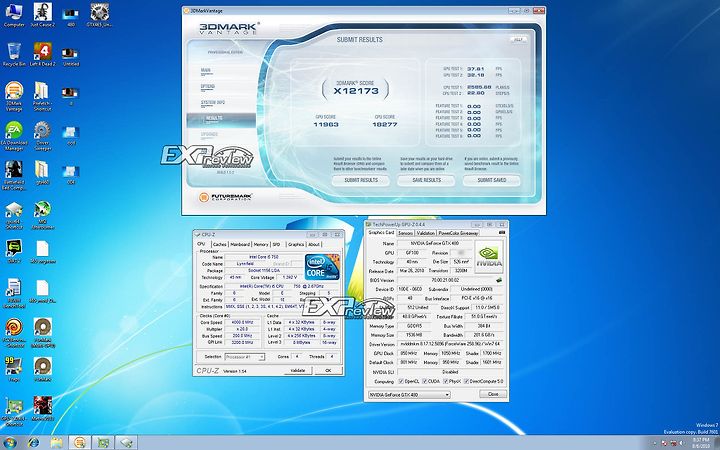
Task: Click the Submit Results button in 3DMark
Action: 361,180
